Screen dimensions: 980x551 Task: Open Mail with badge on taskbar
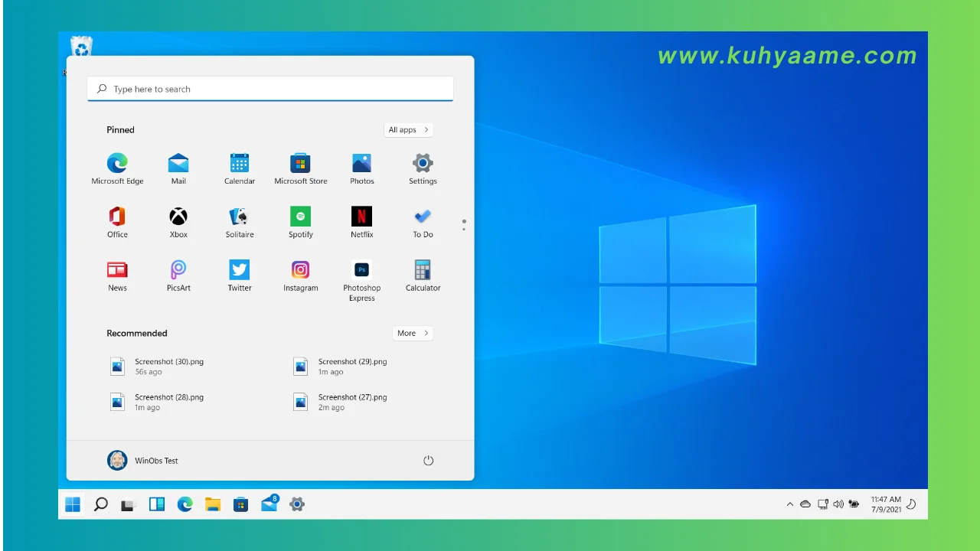point(269,504)
